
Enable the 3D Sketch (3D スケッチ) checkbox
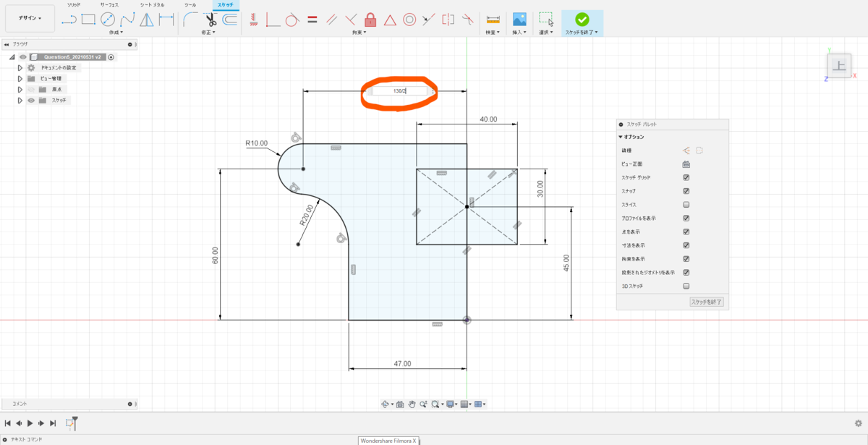click(686, 286)
